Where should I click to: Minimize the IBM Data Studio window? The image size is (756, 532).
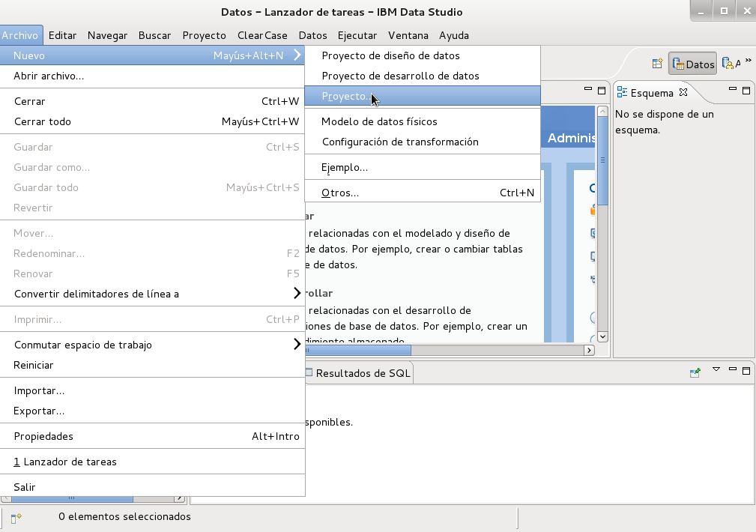point(701,11)
